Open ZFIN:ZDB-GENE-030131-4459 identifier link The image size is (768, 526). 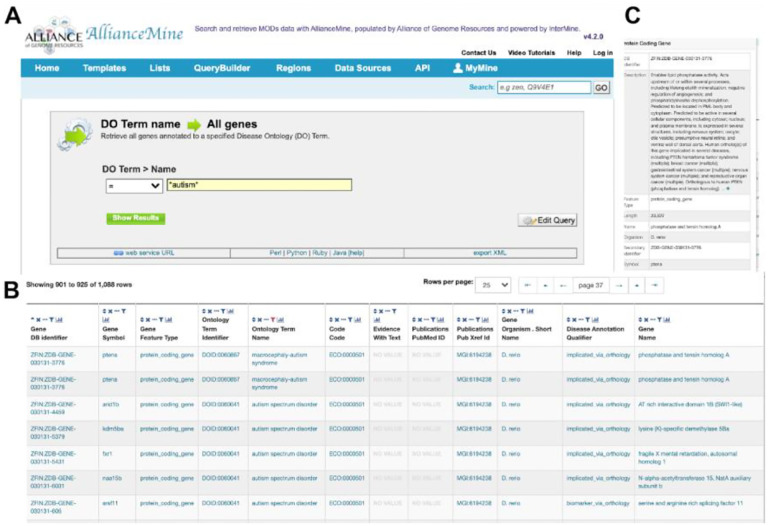[53, 408]
